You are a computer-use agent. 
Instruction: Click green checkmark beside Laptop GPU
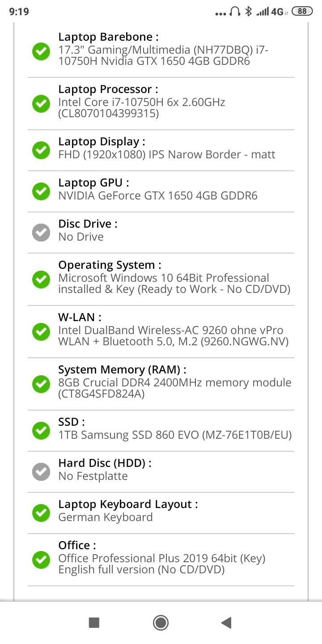(41, 191)
